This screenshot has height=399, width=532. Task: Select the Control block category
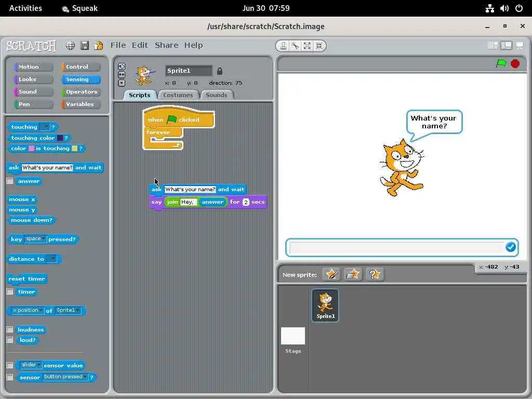click(x=81, y=67)
